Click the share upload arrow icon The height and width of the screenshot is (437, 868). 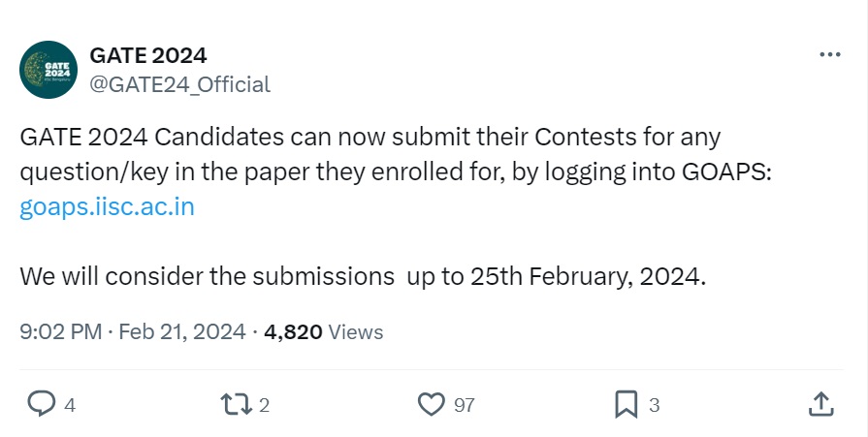(x=820, y=404)
